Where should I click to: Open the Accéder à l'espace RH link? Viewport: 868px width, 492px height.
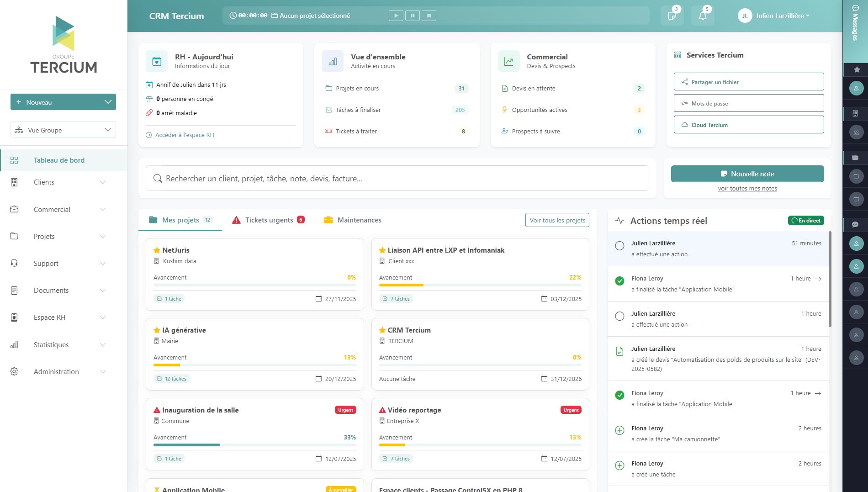click(184, 135)
